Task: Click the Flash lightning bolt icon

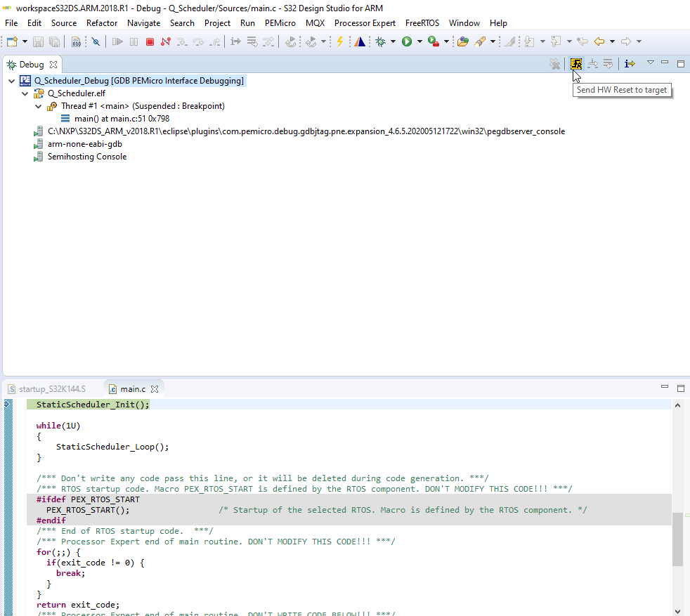Action: coord(339,42)
